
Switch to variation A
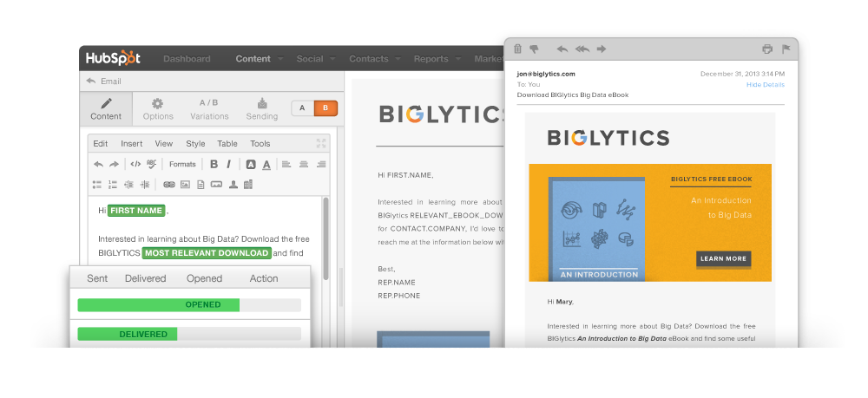coord(302,108)
